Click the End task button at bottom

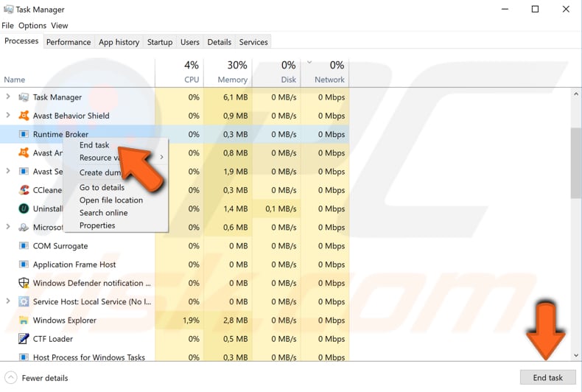click(x=547, y=377)
